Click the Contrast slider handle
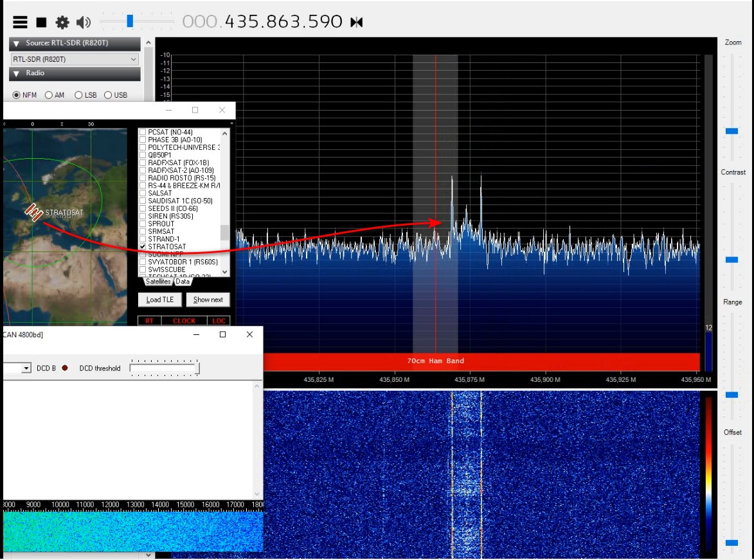The image size is (754, 560). (732, 260)
